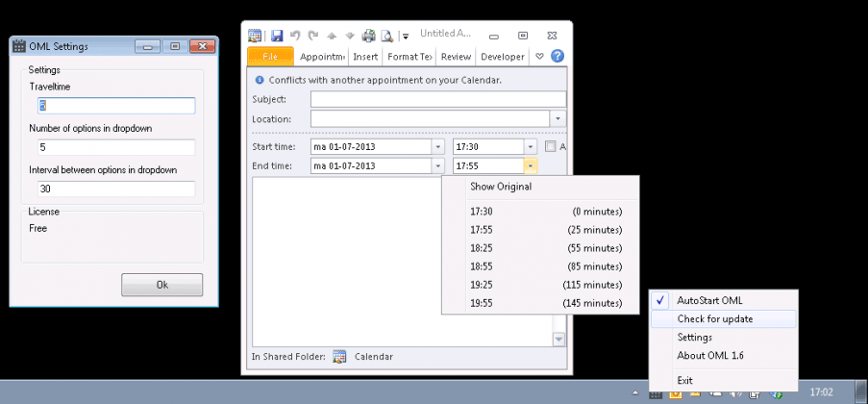Click the 17:30 start time field

[x=488, y=147]
